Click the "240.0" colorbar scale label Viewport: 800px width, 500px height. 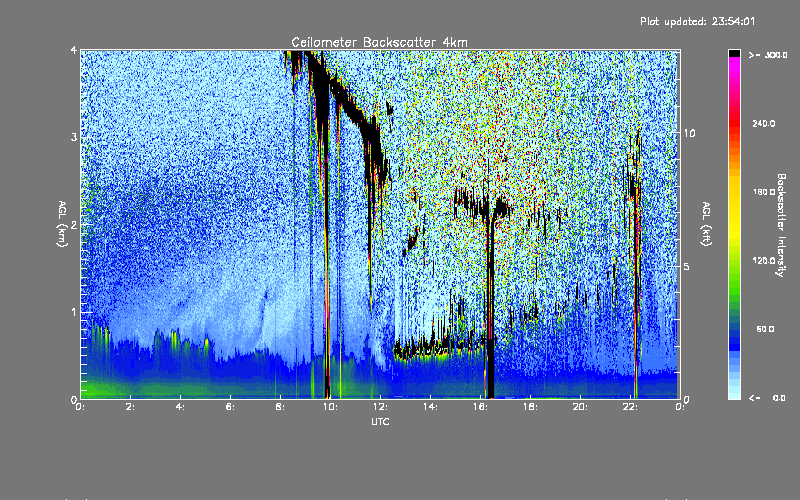764,123
